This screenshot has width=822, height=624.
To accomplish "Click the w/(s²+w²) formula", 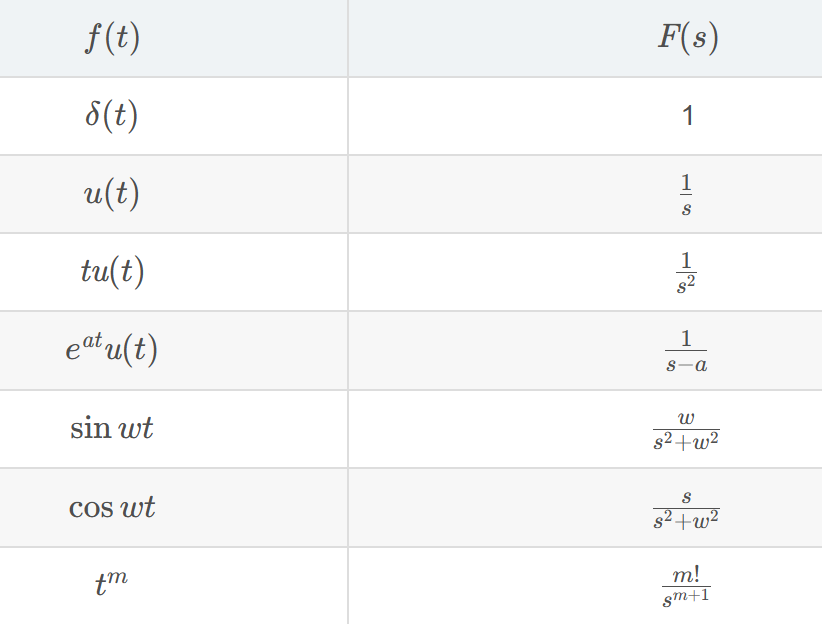I will tap(686, 431).
